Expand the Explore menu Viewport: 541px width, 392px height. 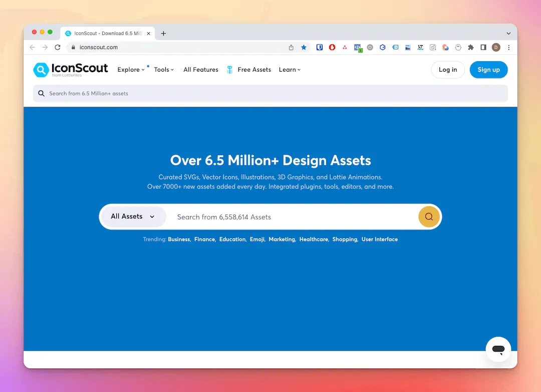131,70
